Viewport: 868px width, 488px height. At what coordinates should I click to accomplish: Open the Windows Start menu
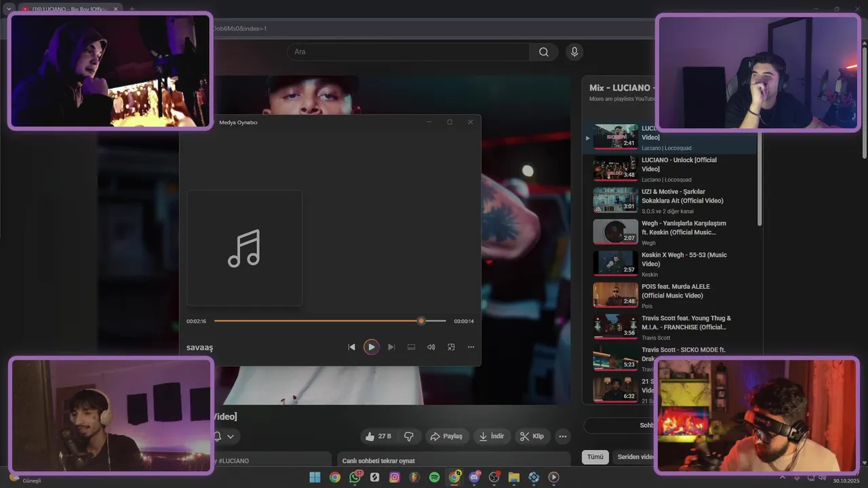pos(315,477)
